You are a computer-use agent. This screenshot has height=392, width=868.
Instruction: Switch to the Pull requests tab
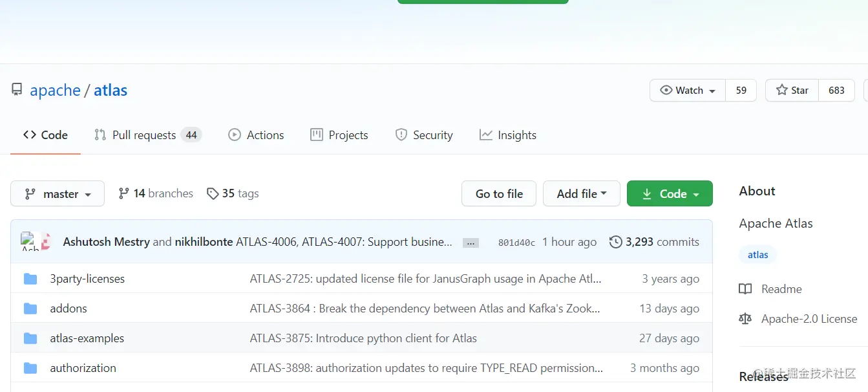[x=147, y=135]
